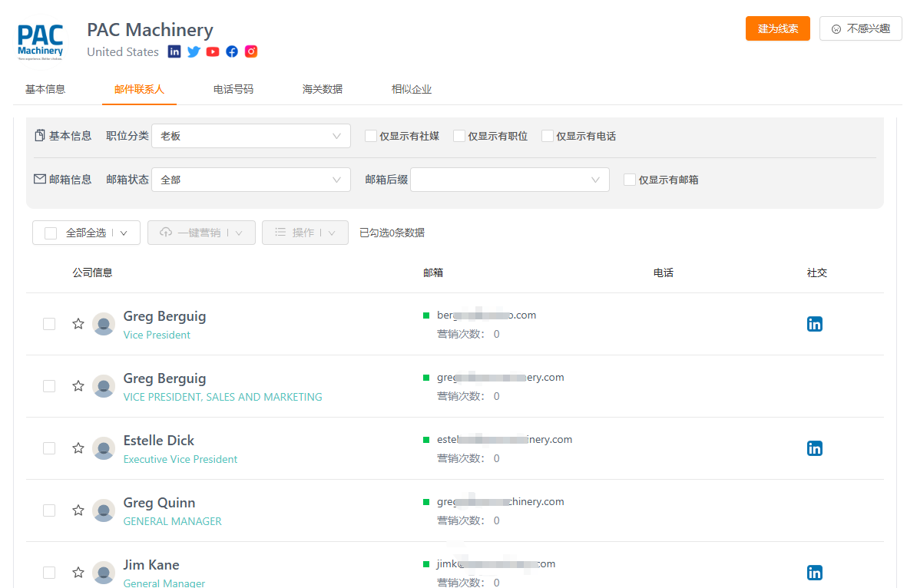Click the 基本信息 clipboard filter icon
907x588 pixels.
[x=39, y=135]
